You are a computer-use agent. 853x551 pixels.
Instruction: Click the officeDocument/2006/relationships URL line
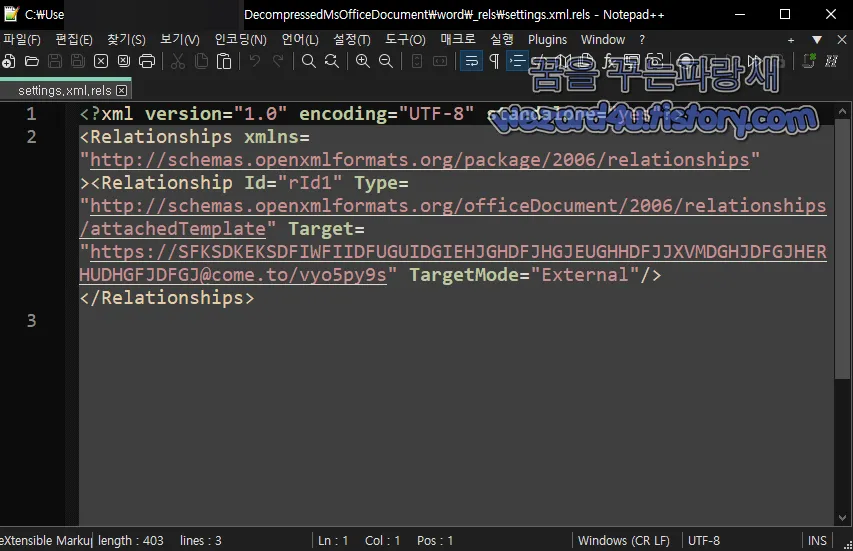point(458,206)
